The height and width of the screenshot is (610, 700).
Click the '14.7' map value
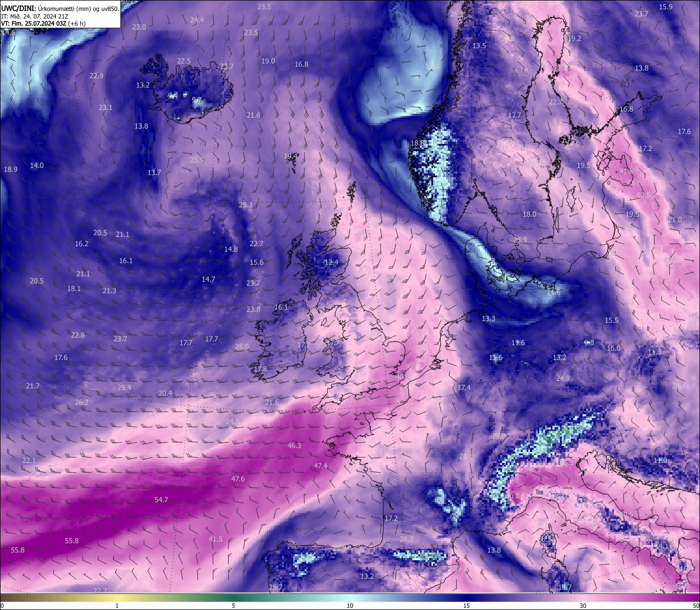(208, 280)
